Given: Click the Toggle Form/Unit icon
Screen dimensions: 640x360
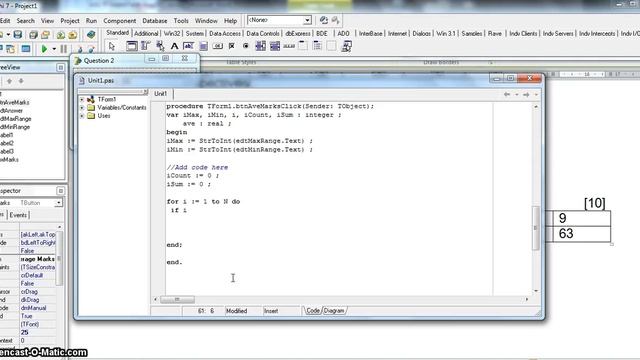Looking at the screenshot, I should tap(11, 49).
